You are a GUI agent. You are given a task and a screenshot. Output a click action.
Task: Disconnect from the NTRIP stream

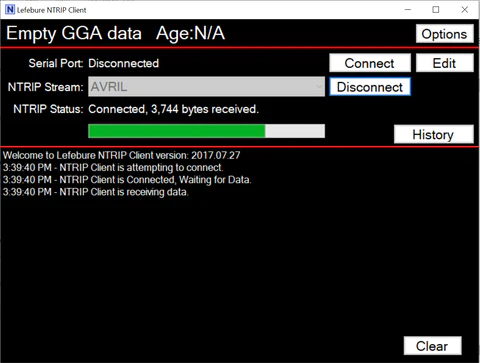[x=370, y=87]
